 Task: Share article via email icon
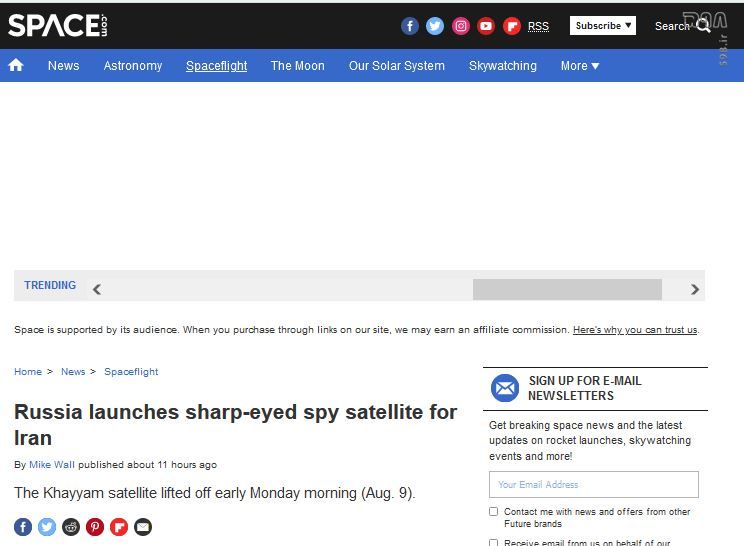click(x=143, y=527)
